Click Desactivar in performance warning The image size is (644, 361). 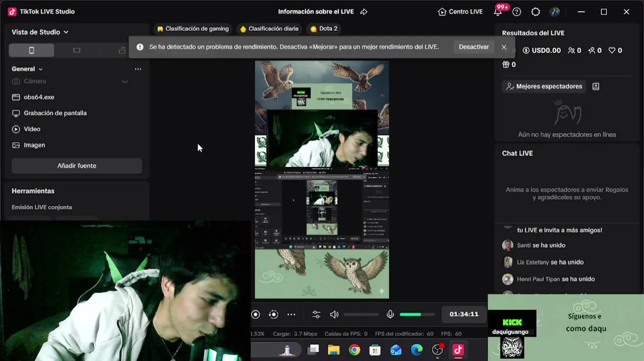click(x=473, y=47)
